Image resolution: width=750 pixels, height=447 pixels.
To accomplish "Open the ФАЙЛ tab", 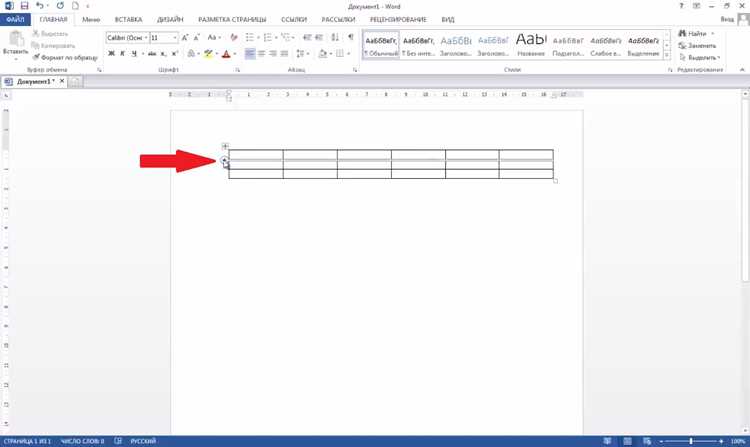I will click(15, 20).
